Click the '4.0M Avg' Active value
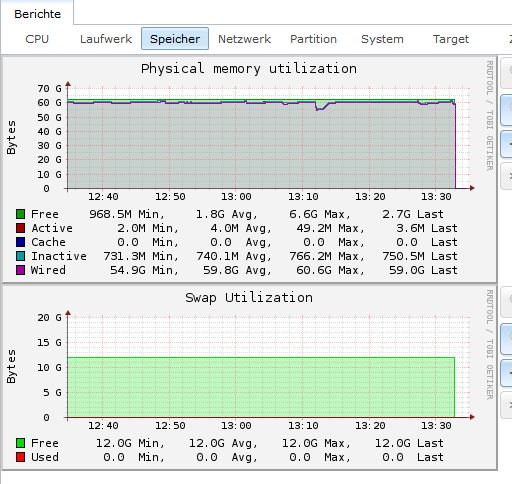512x484 pixels. point(241,228)
